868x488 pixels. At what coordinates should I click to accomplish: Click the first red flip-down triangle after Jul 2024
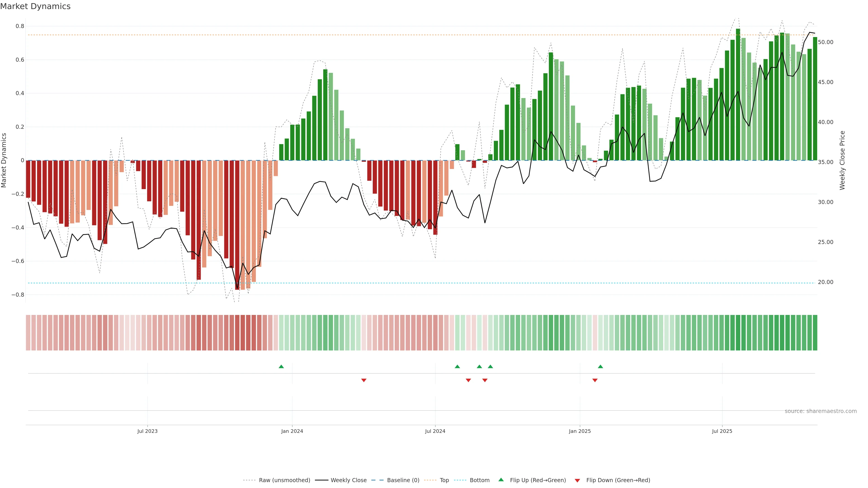[x=468, y=380]
